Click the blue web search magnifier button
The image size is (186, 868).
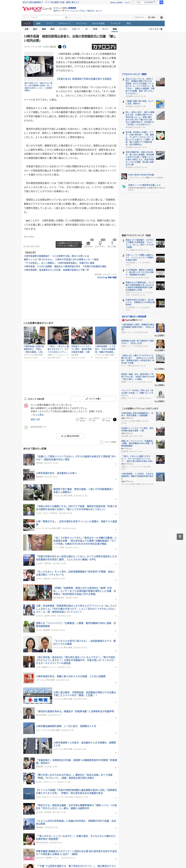tap(161, 2)
